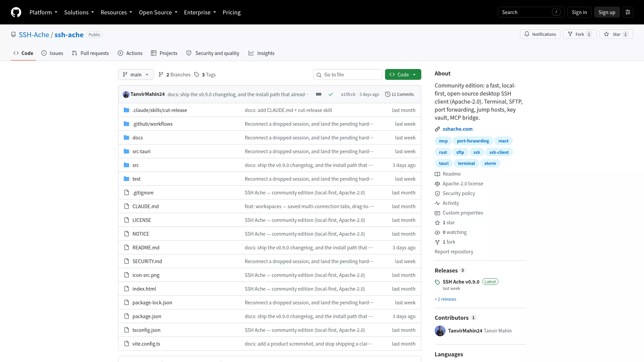Image resolution: width=644 pixels, height=362 pixels.
Task: Open the Pricing page
Action: 231,12
